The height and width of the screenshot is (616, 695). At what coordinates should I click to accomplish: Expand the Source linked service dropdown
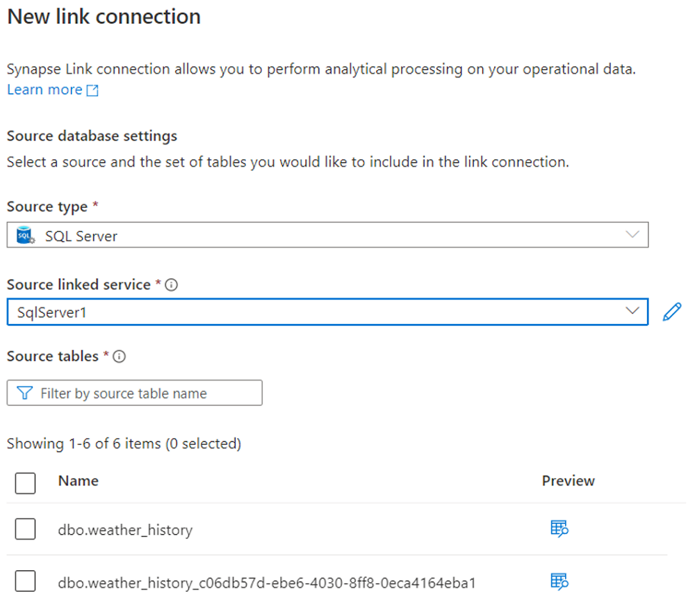pyautogui.click(x=631, y=311)
